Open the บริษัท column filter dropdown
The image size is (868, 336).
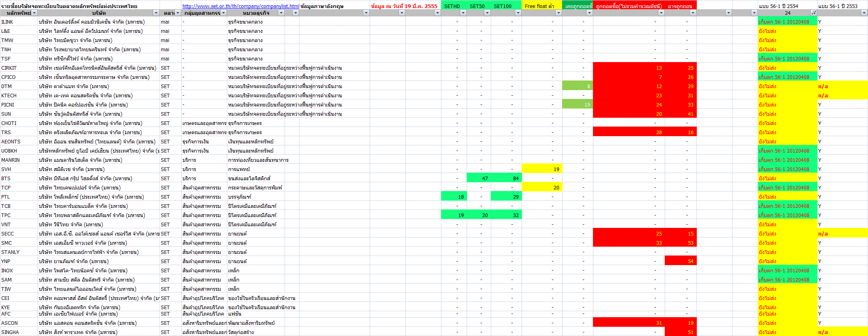pyautogui.click(x=156, y=13)
